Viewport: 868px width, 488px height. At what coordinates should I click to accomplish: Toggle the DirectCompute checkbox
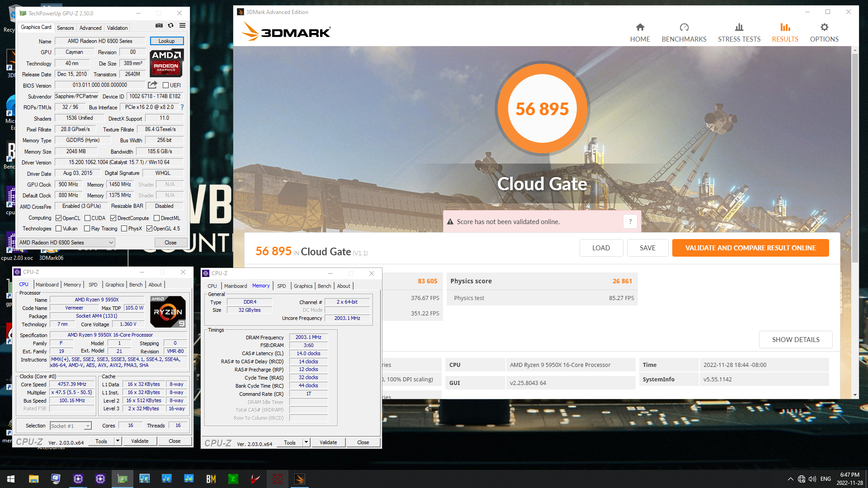tap(113, 218)
